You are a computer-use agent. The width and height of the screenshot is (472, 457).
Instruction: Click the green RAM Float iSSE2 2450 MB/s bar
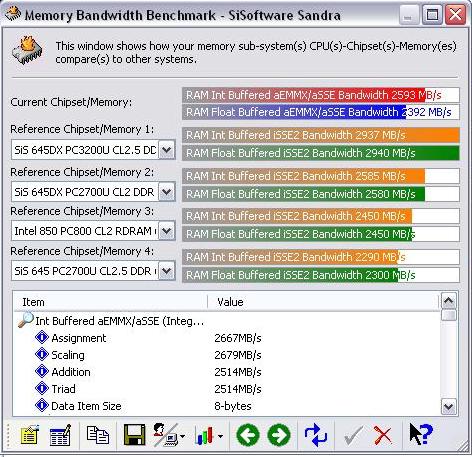[x=321, y=234]
